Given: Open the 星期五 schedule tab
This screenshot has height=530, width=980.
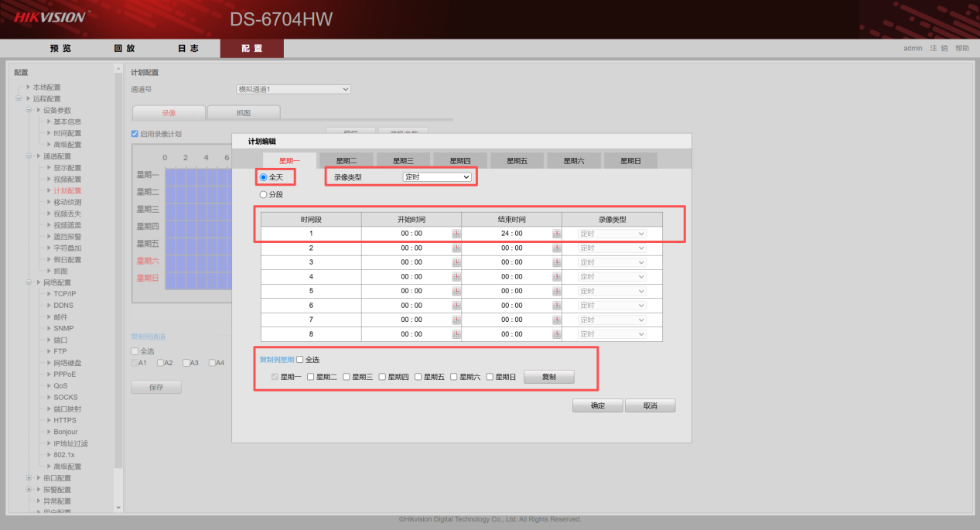Looking at the screenshot, I should pos(517,161).
